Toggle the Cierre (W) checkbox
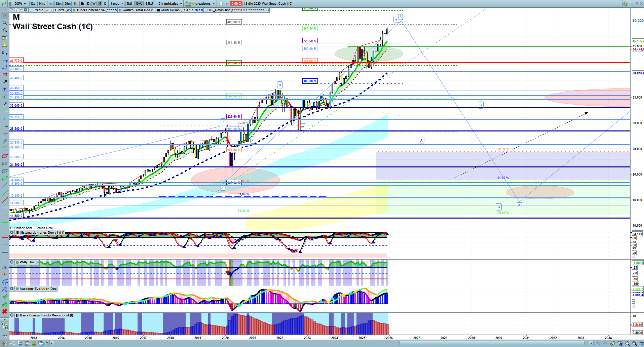The width and height of the screenshot is (644, 347). (x=52, y=10)
